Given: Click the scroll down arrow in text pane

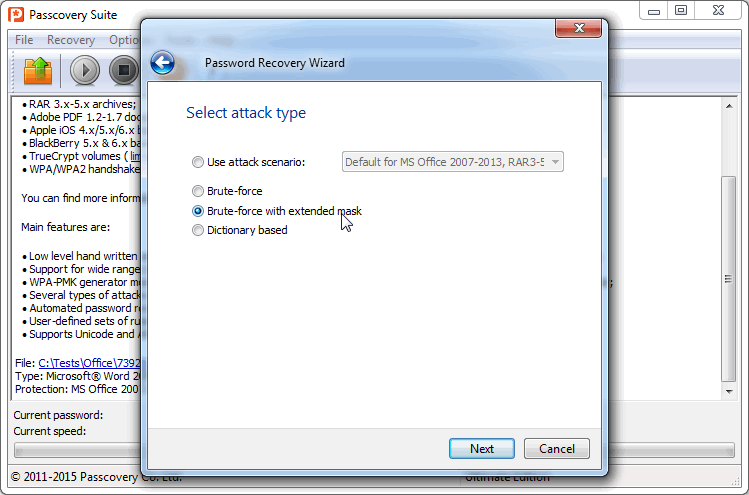Looking at the screenshot, I should click(x=729, y=391).
